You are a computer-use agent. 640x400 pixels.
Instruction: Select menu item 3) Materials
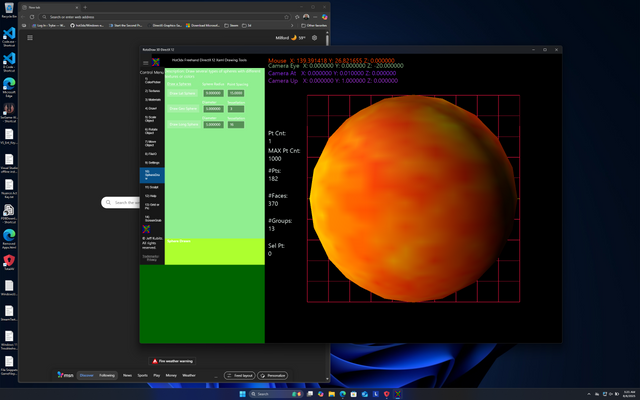(x=152, y=100)
